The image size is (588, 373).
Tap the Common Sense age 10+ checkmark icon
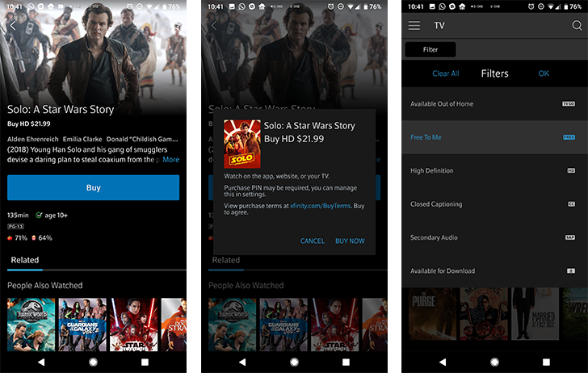pyautogui.click(x=39, y=216)
